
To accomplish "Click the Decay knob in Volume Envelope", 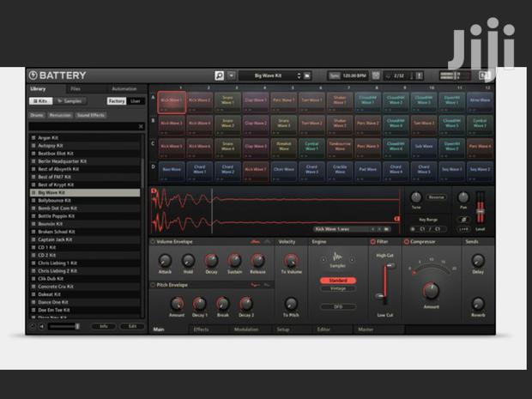I will pyautogui.click(x=211, y=261).
